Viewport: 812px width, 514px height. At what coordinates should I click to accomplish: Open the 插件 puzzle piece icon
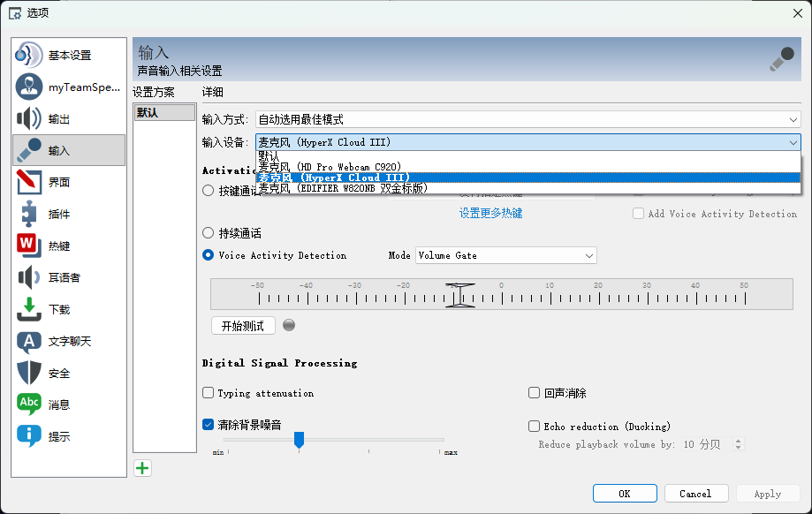coord(29,214)
